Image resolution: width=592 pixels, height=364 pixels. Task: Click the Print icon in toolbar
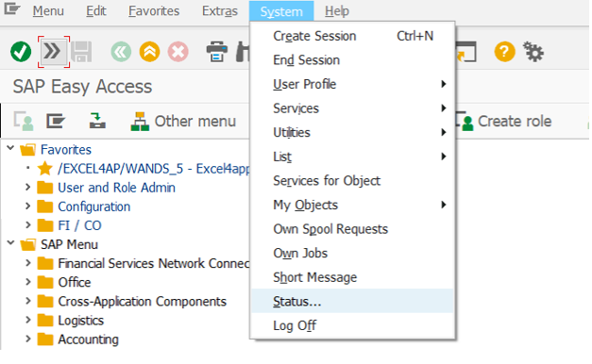217,52
